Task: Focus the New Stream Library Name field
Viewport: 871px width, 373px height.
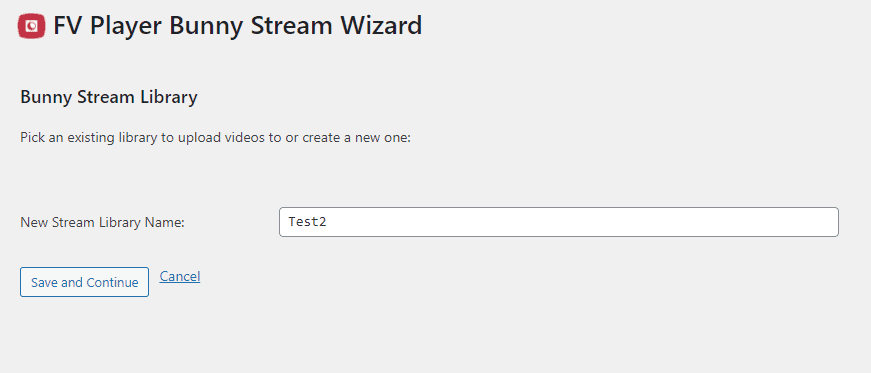Action: point(558,222)
